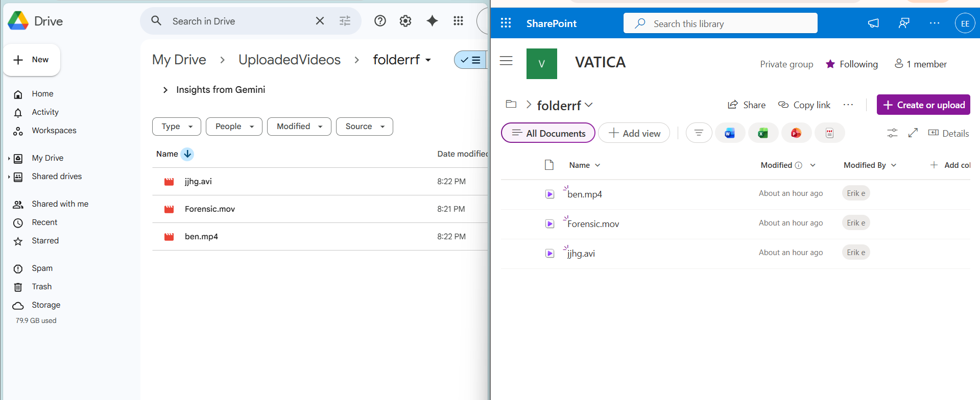Click the Search this library field
980x400 pixels.
(x=720, y=23)
